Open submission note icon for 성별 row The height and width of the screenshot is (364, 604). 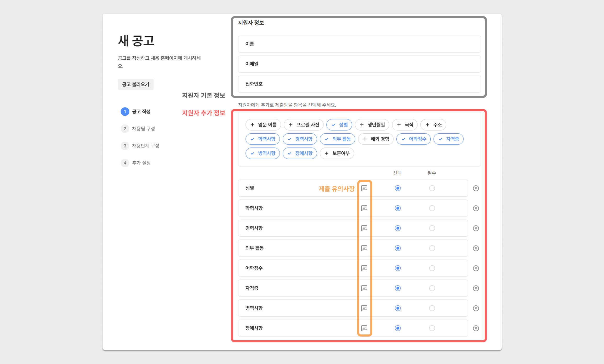[364, 188]
